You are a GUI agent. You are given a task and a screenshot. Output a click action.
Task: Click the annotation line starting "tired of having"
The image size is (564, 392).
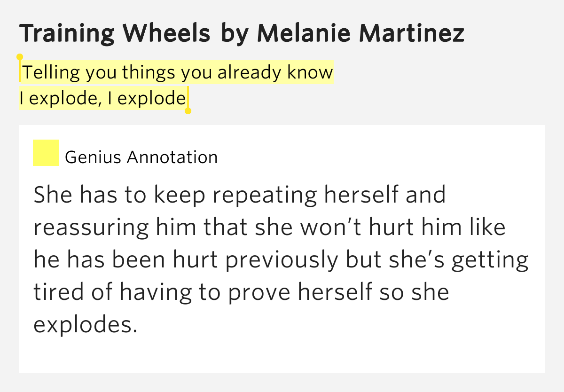click(241, 292)
